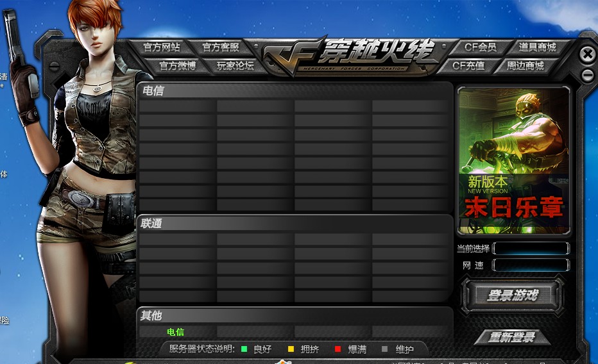Open the CF充值 recharge page
This screenshot has height=364, width=598.
468,66
